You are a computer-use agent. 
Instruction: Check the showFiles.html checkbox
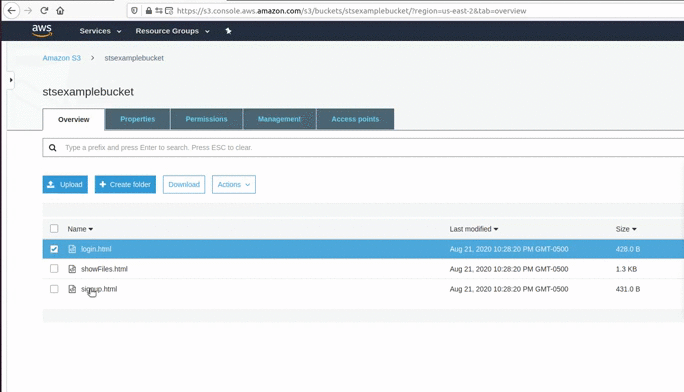coord(54,269)
